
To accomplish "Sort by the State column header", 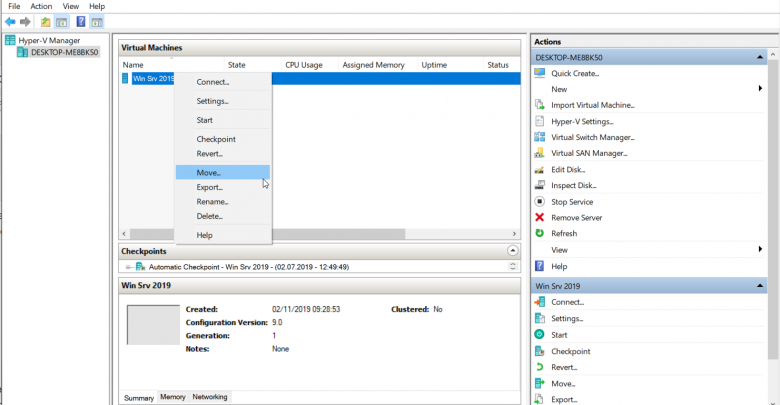I will tap(252, 65).
